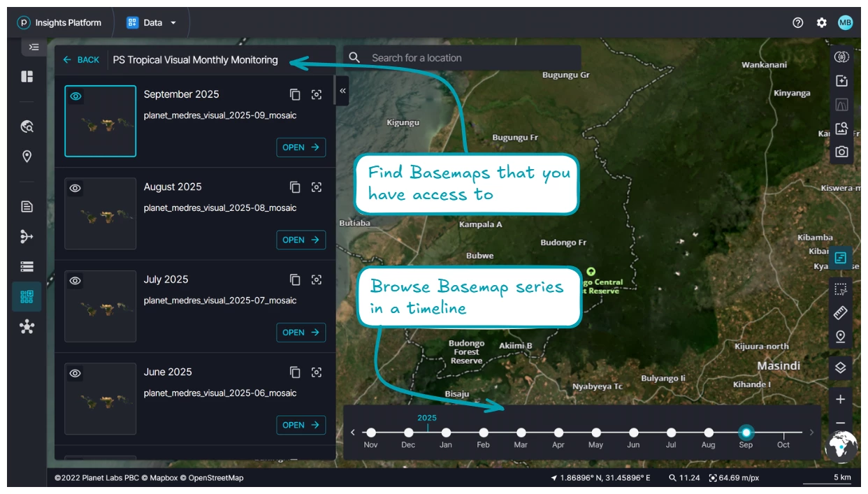Click the coordinates readout in status bar
Screen dimensions: 868x494
[600, 478]
